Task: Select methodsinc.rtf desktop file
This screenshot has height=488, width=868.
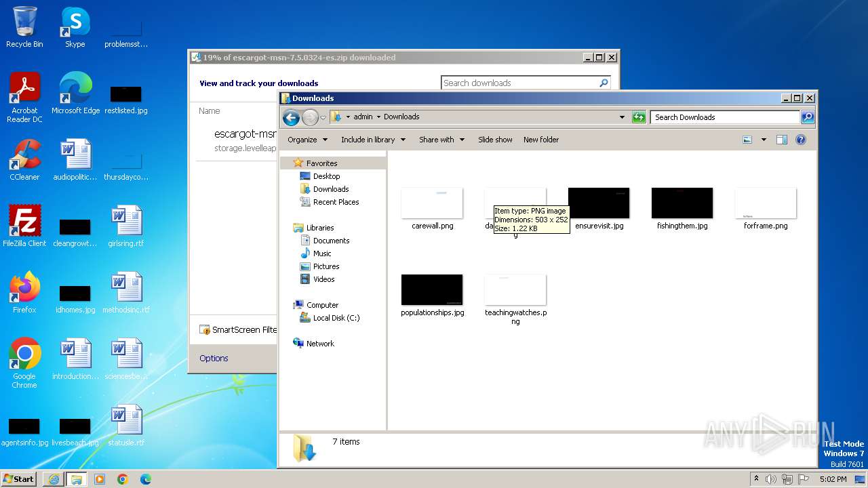Action: tap(126, 293)
